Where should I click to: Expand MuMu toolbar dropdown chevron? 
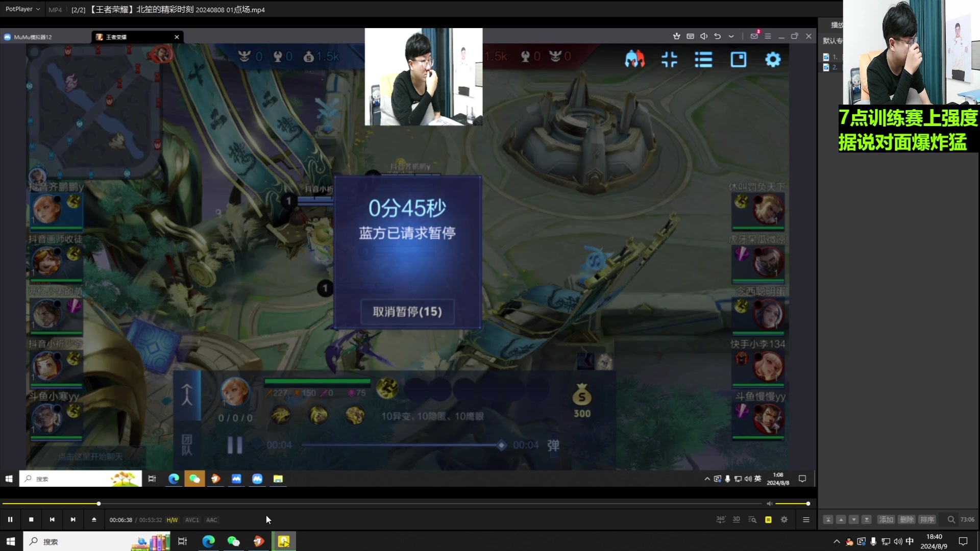(x=731, y=36)
